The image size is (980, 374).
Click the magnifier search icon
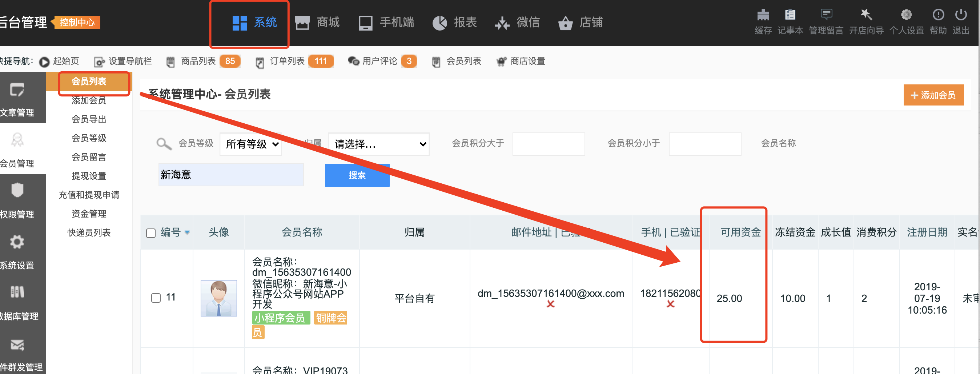(x=164, y=144)
